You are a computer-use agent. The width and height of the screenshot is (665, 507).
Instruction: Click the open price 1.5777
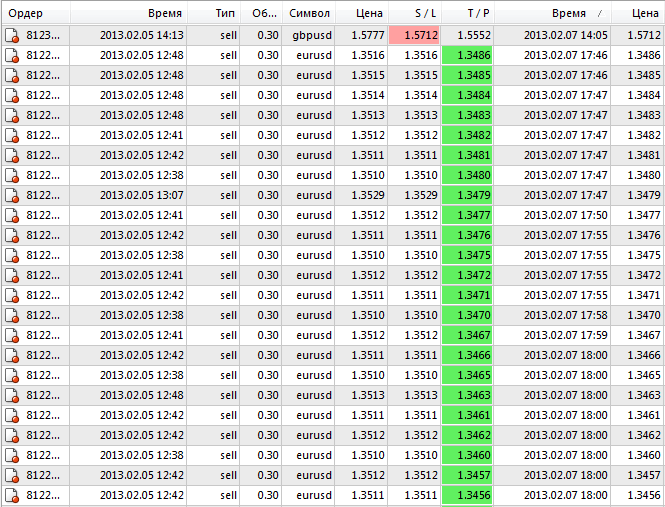pyautogui.click(x=368, y=35)
